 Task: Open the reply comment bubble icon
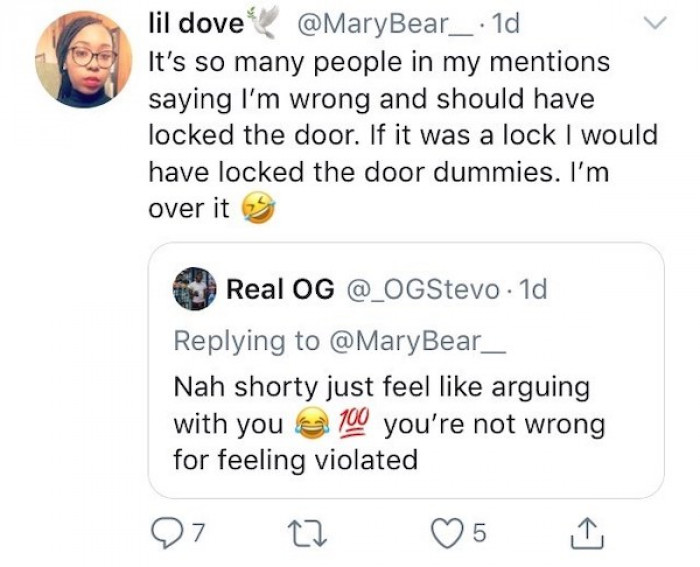pyautogui.click(x=166, y=533)
